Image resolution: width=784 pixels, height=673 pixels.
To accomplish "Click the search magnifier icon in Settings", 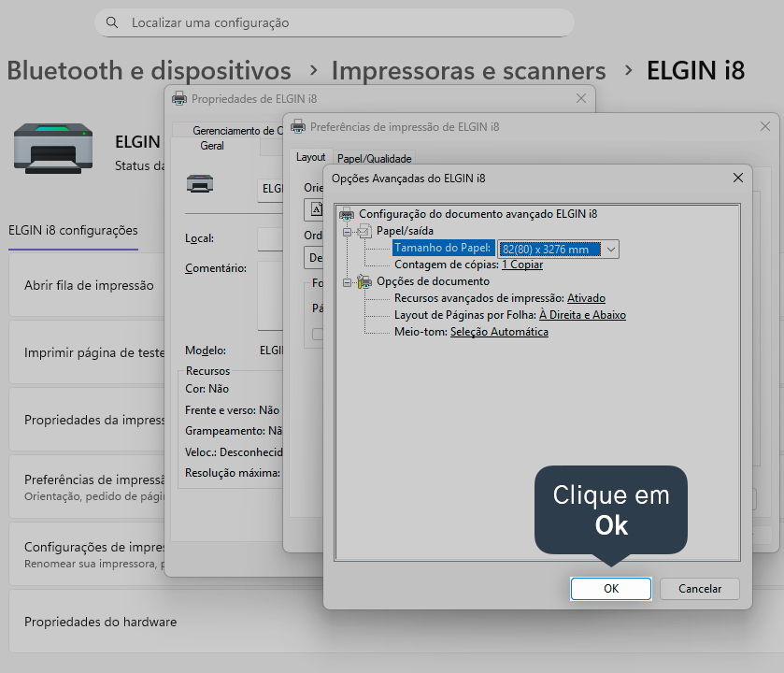I will pyautogui.click(x=112, y=22).
